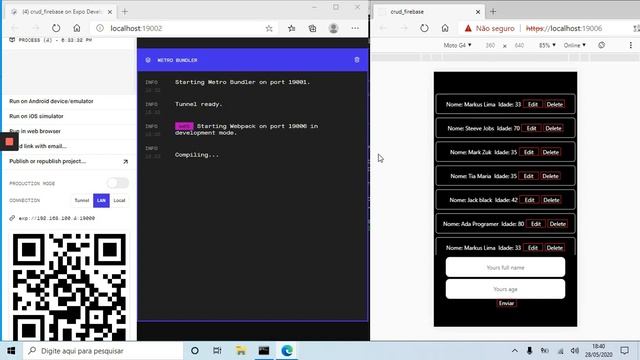Go to home in the Expo browser window
This screenshot has width=640, height=360.
coord(77,28)
